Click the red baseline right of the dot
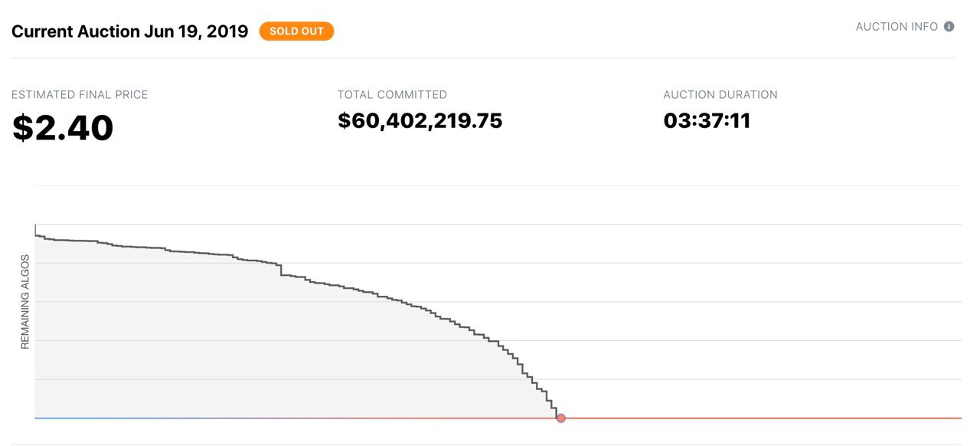The image size is (980, 446). (x=758, y=418)
